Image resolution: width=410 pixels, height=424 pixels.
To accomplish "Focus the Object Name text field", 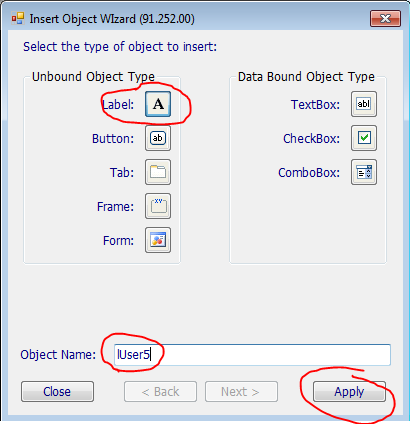I will point(252,355).
